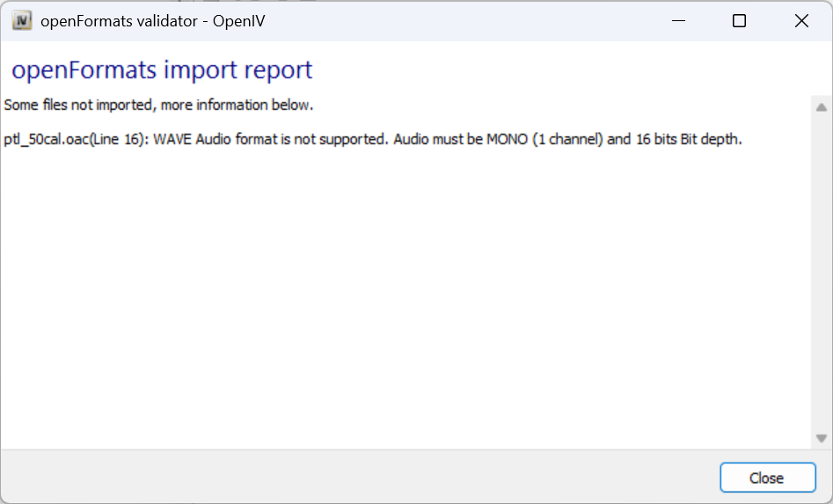The image size is (833, 504).
Task: Click the "MONO (1 channel)" requirement text
Action: tap(544, 140)
